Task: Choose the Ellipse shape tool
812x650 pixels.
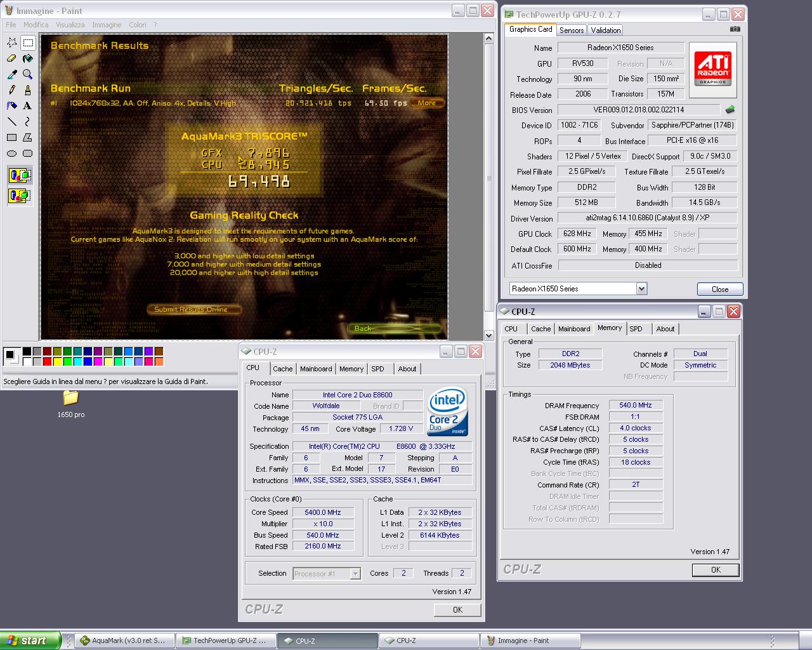Action: pyautogui.click(x=12, y=153)
